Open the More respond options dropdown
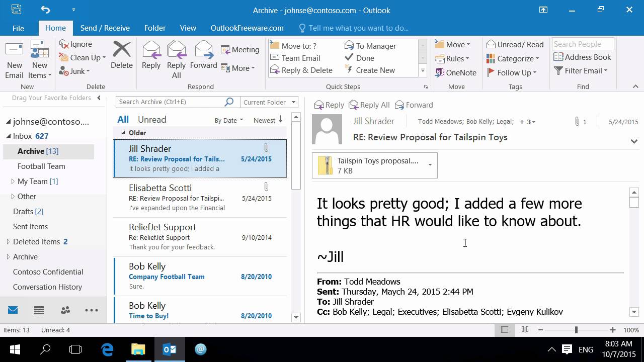Viewport: 644px width, 362px height. [x=238, y=68]
